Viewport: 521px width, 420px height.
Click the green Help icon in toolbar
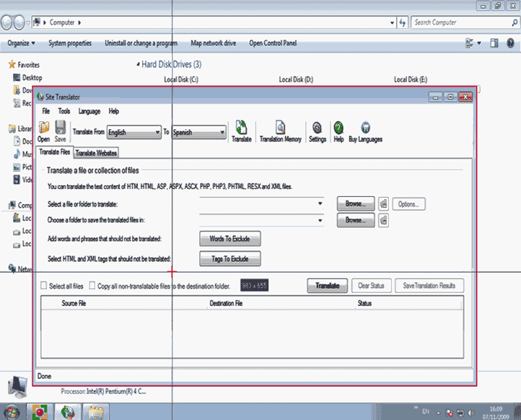(338, 128)
